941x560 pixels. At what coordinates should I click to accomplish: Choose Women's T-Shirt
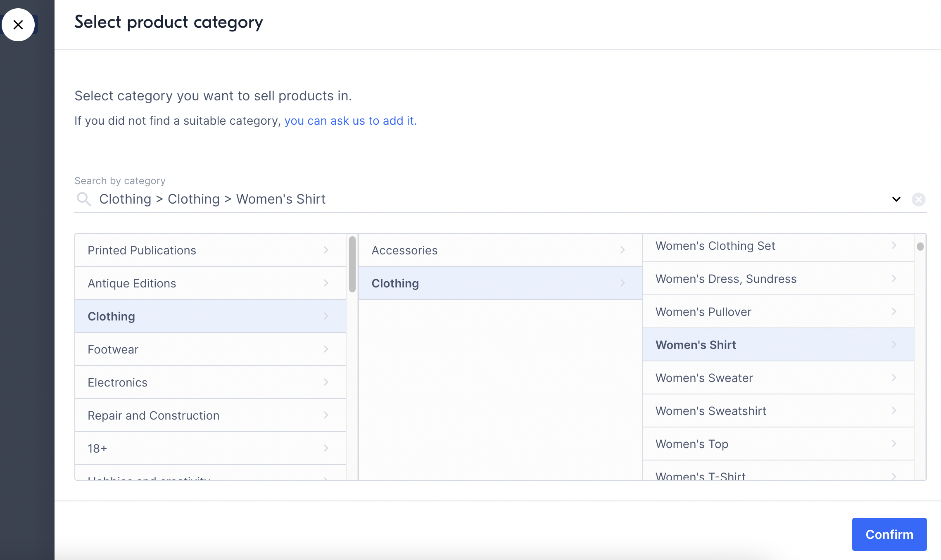click(x=778, y=471)
